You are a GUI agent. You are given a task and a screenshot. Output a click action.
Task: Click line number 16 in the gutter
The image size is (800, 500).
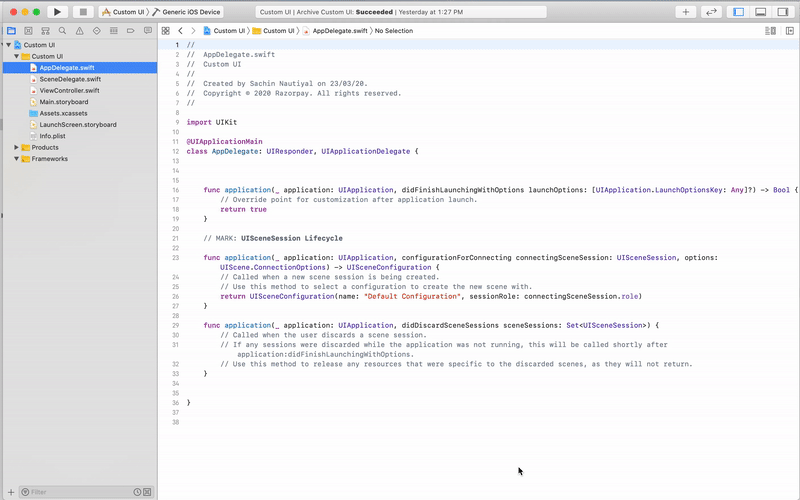(176, 190)
